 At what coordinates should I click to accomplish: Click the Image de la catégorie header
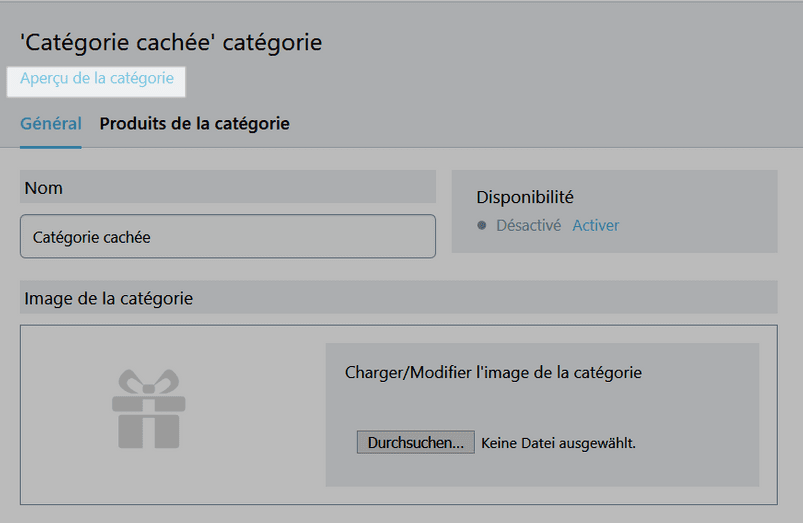point(398,297)
